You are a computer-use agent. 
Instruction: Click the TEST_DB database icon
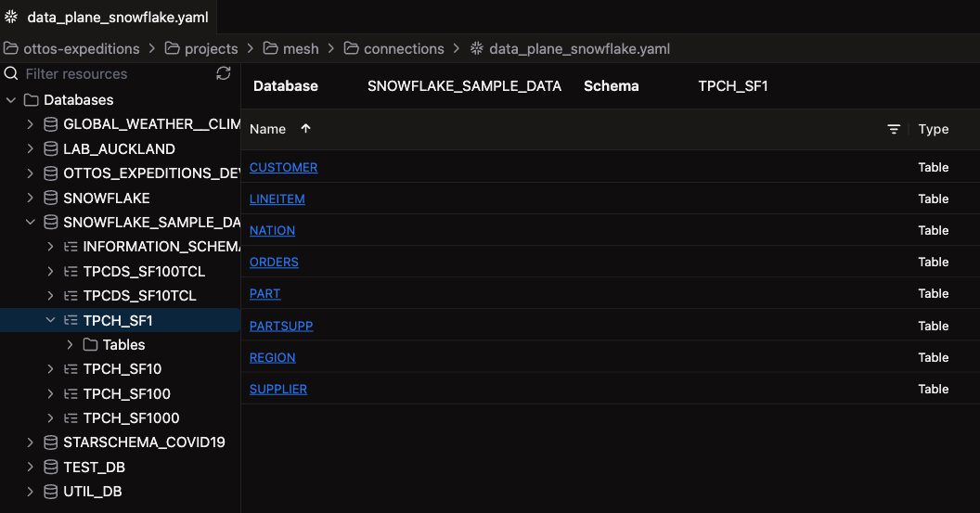tap(51, 468)
